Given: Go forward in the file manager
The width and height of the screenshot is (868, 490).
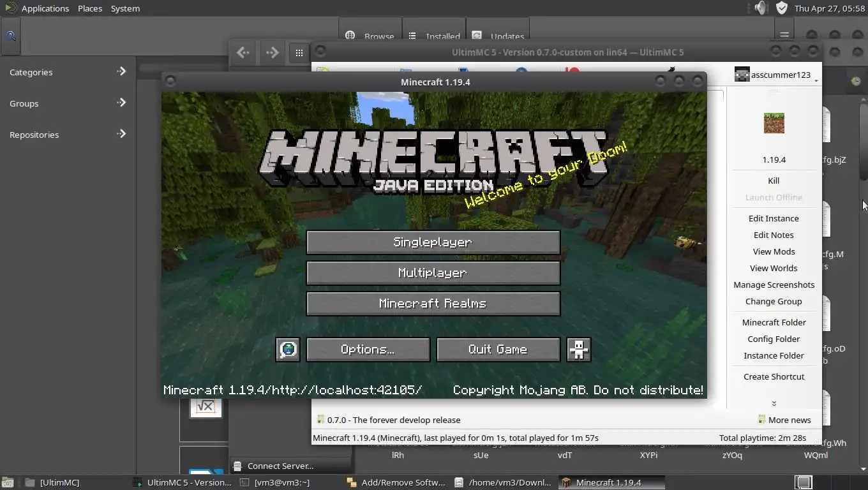Looking at the screenshot, I should coord(272,53).
